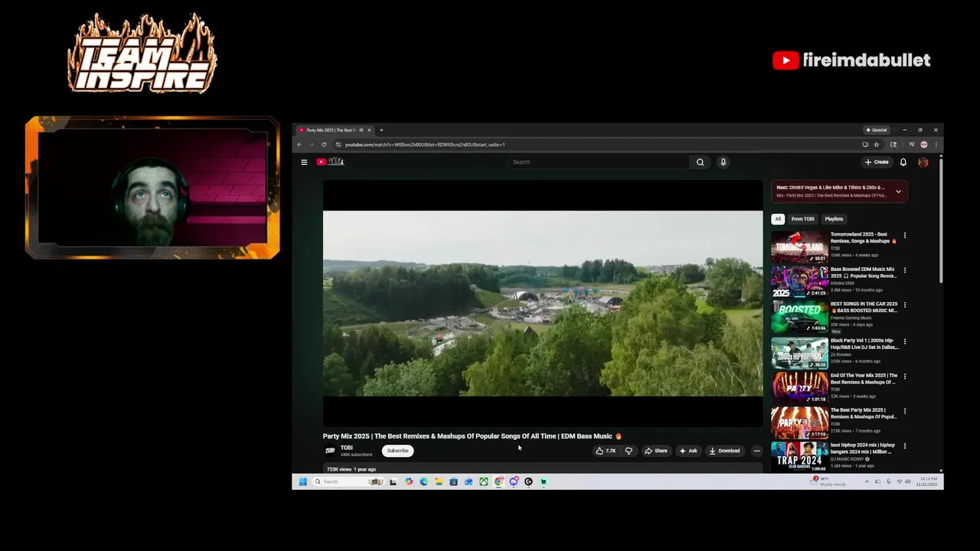
Task: Dislike the video with thumbs down
Action: point(629,451)
